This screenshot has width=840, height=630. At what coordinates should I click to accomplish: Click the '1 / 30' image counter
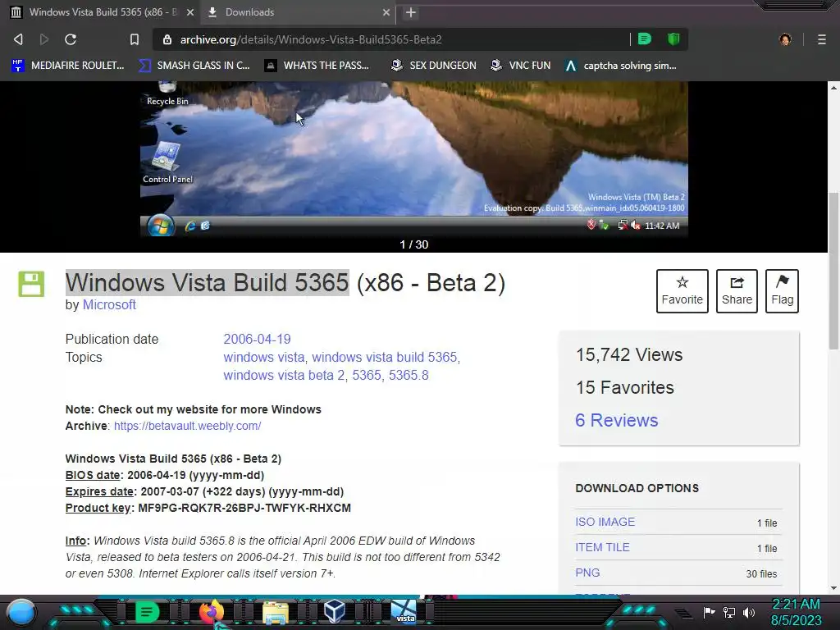(414, 244)
